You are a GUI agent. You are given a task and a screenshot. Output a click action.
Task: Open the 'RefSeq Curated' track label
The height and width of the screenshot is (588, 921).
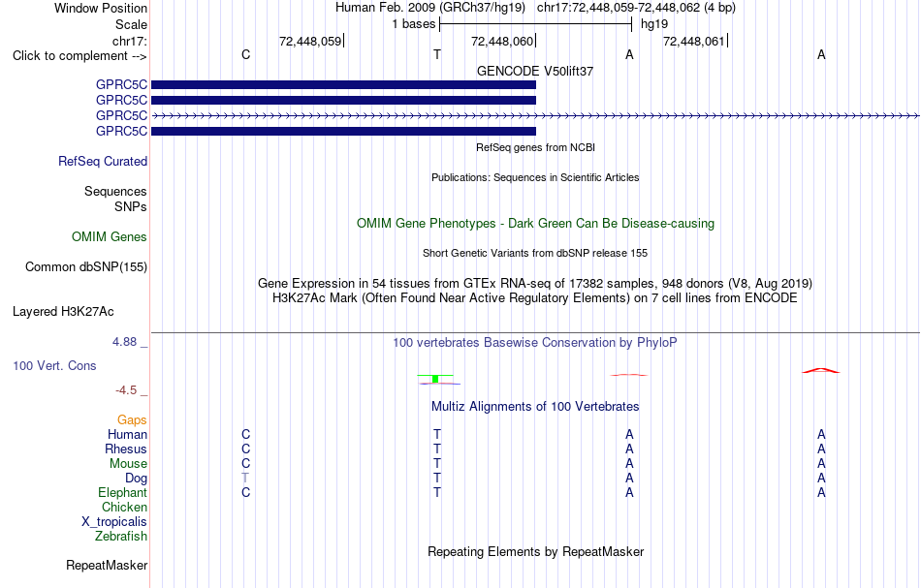[103, 162]
